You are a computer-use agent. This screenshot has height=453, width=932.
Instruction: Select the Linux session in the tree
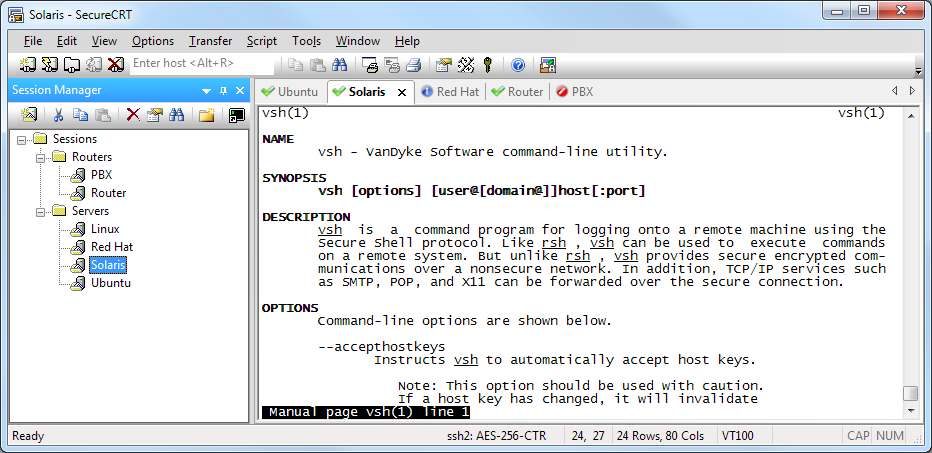click(105, 229)
